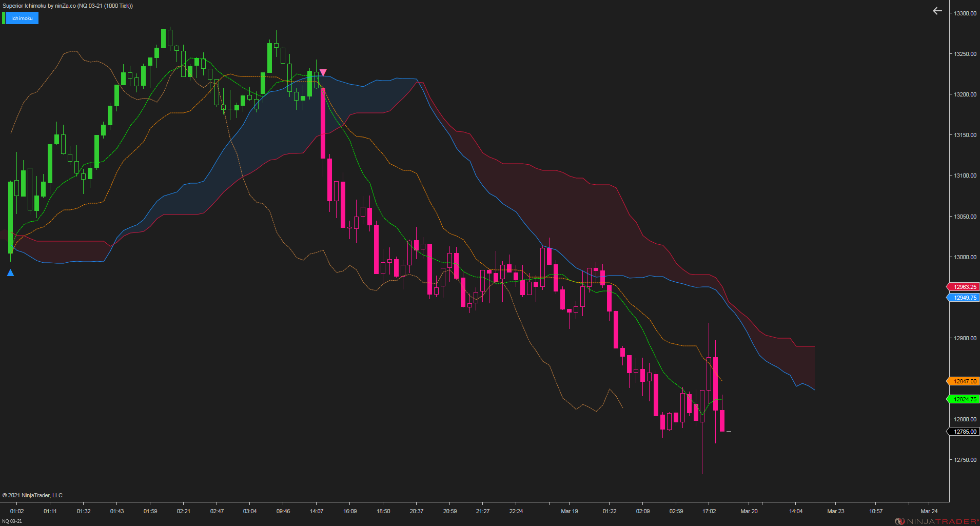Click the 2021 NinjaTrader LLC copyright link

pyautogui.click(x=34, y=495)
